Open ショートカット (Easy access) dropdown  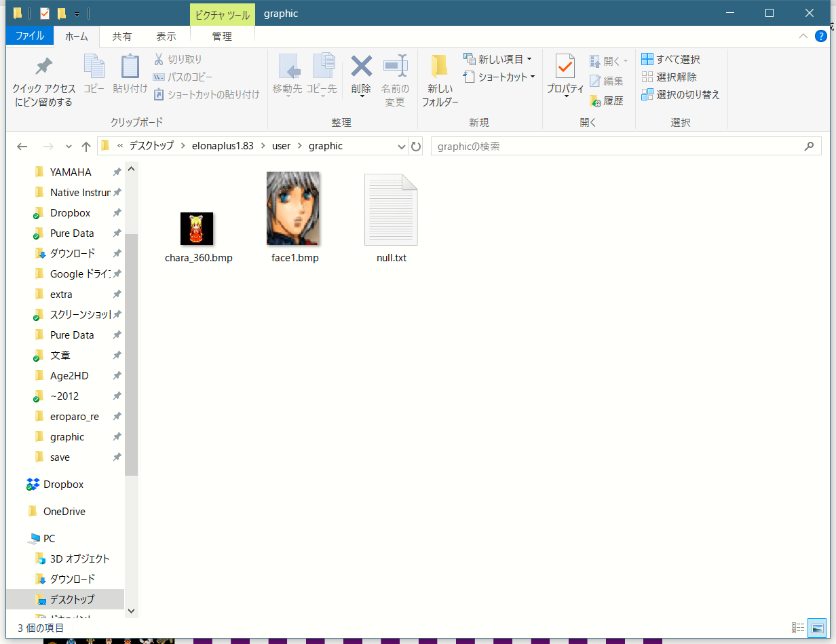pyautogui.click(x=500, y=77)
